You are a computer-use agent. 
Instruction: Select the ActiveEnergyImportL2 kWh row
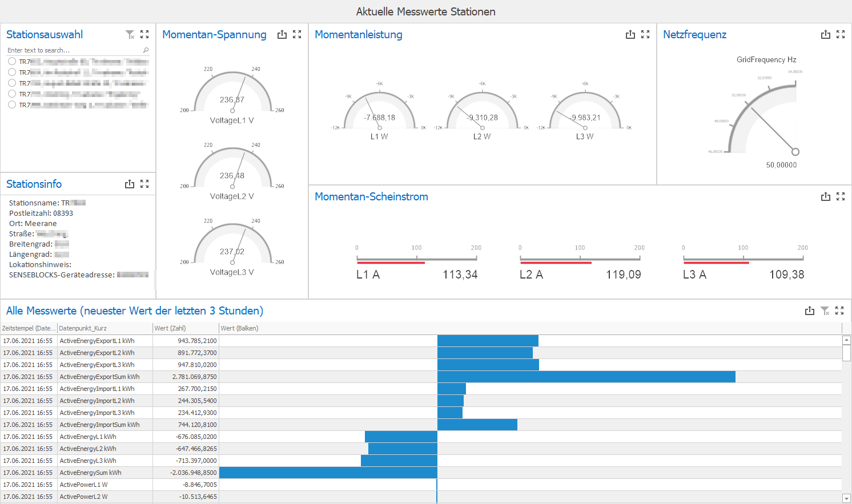(421, 401)
